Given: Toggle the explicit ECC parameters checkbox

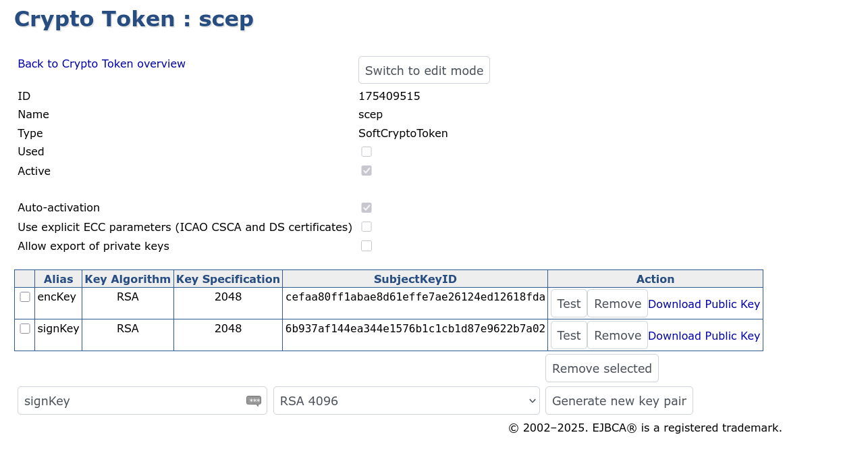Looking at the screenshot, I should [x=367, y=227].
